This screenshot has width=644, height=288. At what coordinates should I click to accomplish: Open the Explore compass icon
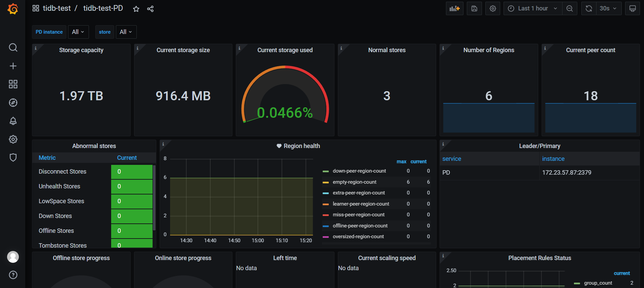(x=13, y=103)
